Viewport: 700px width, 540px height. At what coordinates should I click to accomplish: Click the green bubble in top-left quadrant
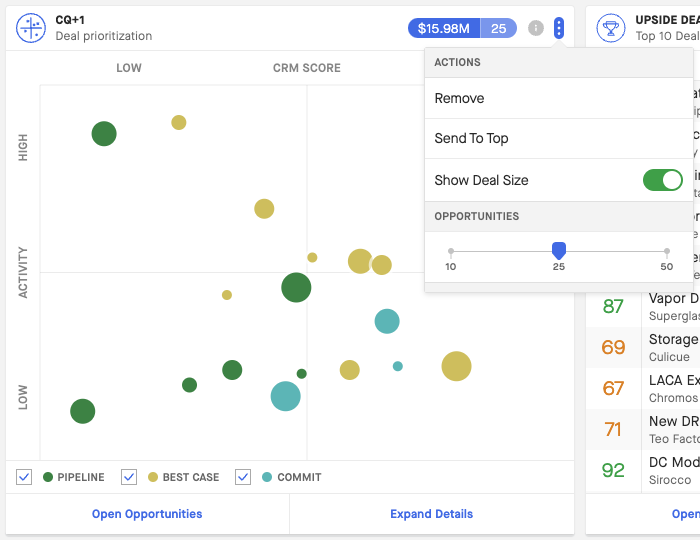coord(104,133)
